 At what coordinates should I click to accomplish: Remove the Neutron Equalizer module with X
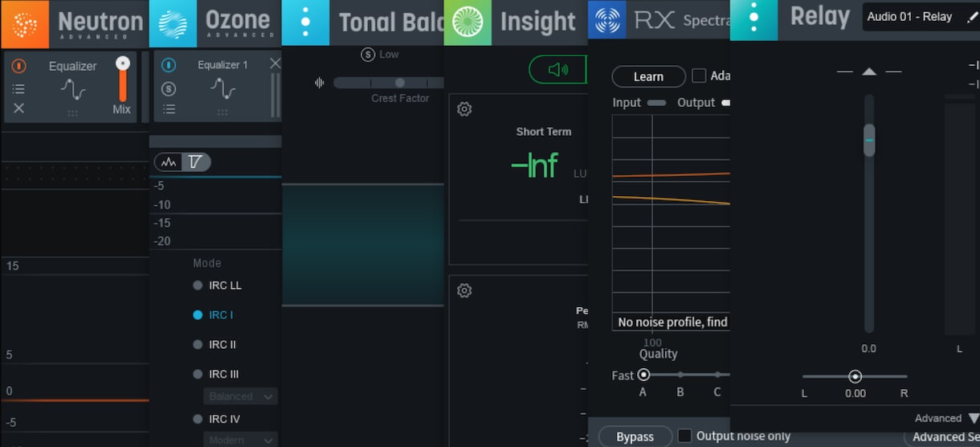(x=18, y=109)
